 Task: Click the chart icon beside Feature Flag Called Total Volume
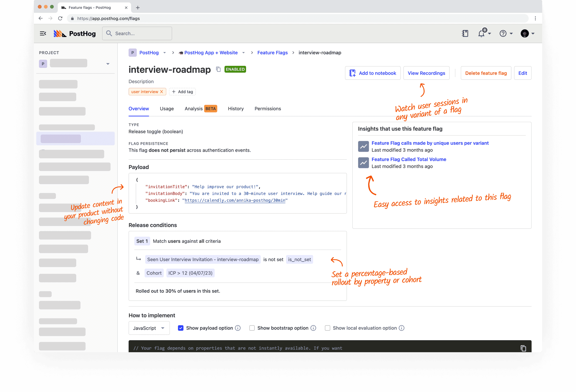[x=363, y=163]
